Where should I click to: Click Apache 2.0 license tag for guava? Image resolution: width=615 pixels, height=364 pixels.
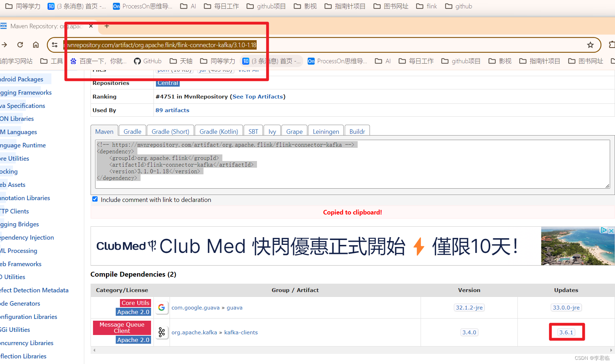133,312
